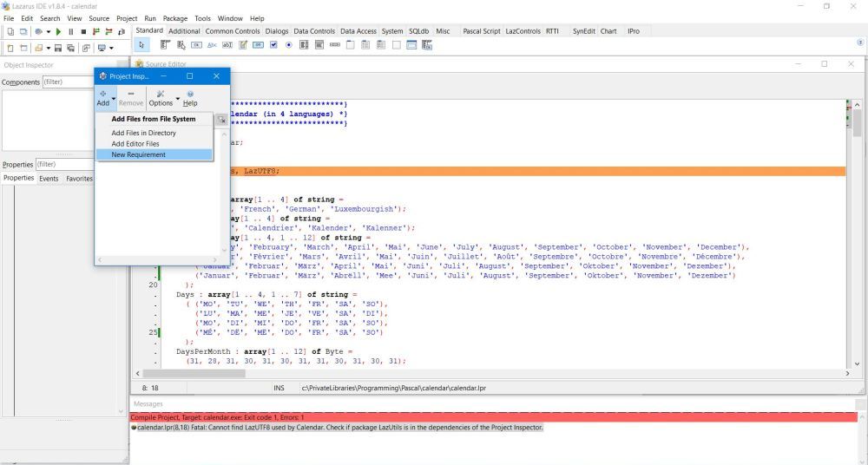Pick the TRadioGroup component icon
This screenshot has width=868, height=465.
click(x=365, y=45)
